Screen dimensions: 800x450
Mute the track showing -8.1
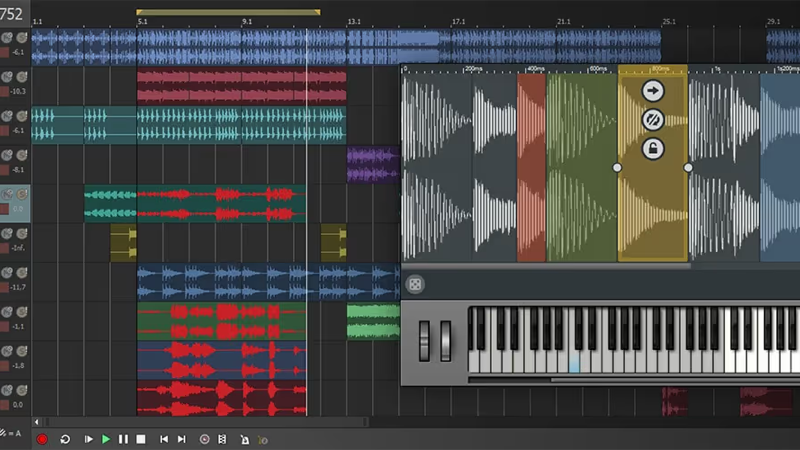click(7, 155)
